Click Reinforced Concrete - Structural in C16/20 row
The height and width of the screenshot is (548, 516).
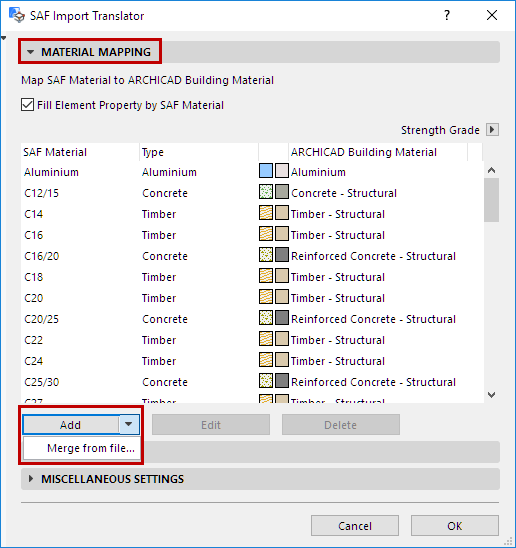(373, 256)
